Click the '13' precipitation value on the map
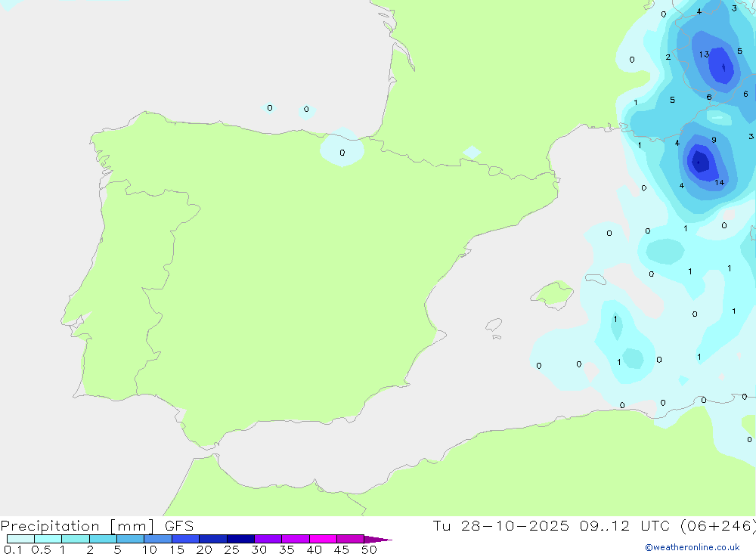This screenshot has height=554, width=756. (x=704, y=54)
